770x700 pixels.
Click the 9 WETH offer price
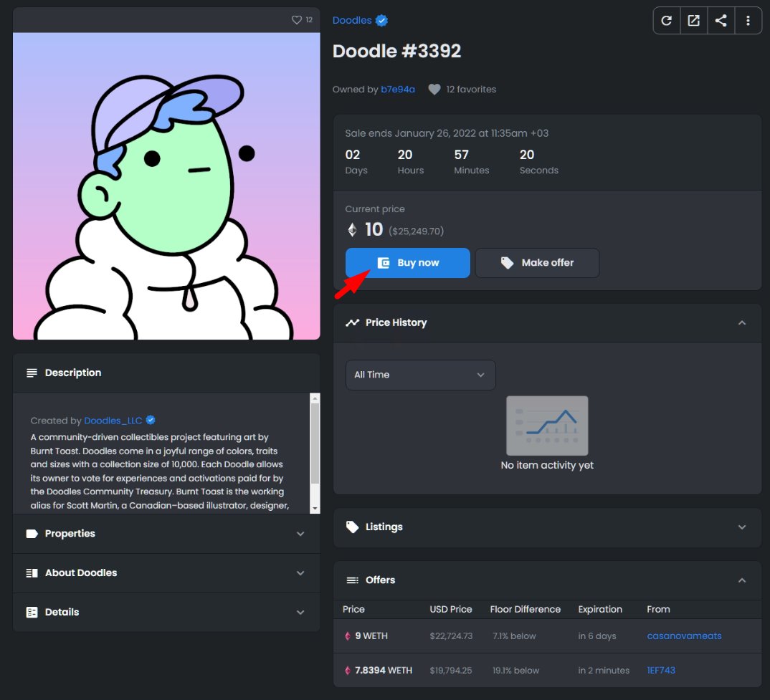tap(371, 636)
